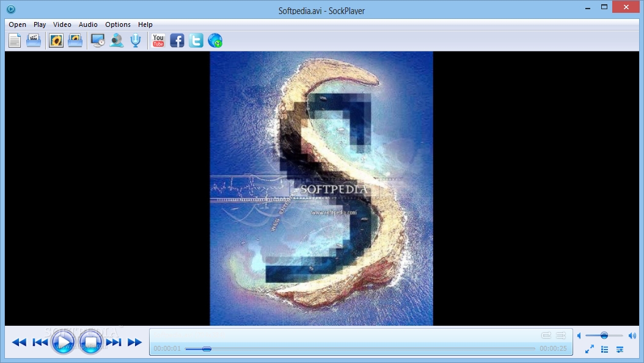This screenshot has height=363, width=644.
Task: Click the Softpedia video display area
Action: click(x=321, y=188)
